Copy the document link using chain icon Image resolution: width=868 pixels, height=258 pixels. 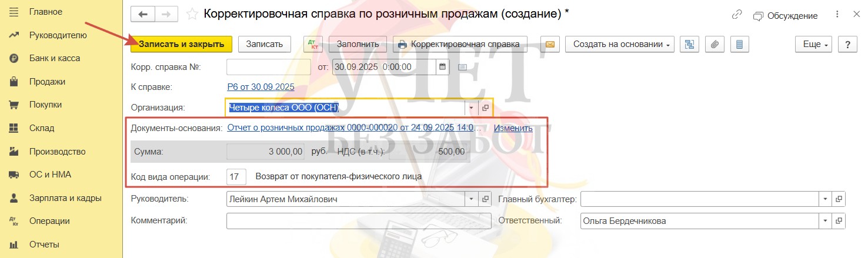737,15
